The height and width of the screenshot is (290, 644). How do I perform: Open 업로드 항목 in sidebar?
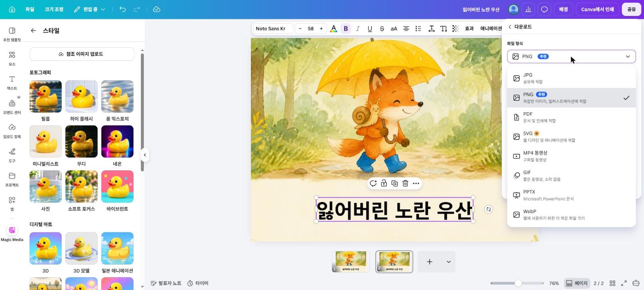pos(12,131)
